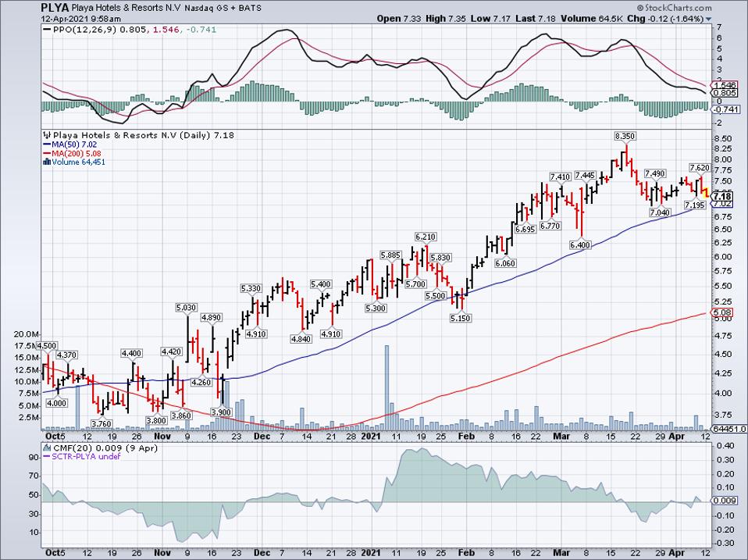The height and width of the screenshot is (560, 748).
Task: Click the blue line marker before MA(50)
Action: [x=47, y=144]
